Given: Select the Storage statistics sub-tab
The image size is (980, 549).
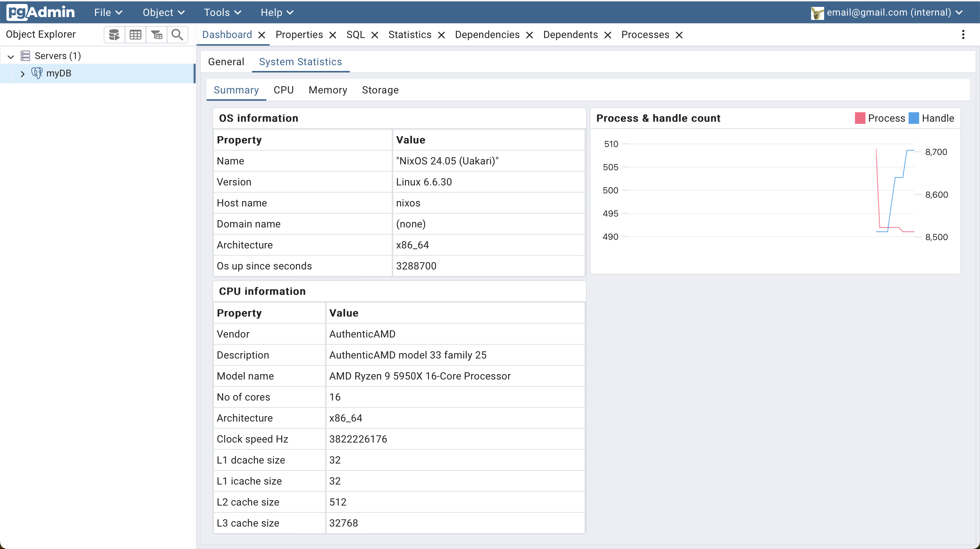Looking at the screenshot, I should click(x=380, y=90).
